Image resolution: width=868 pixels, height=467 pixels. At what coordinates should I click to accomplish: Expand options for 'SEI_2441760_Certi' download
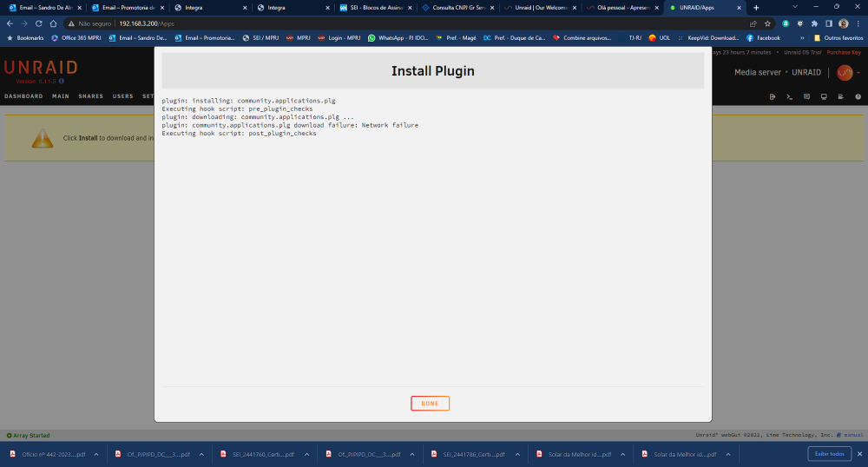point(306,454)
